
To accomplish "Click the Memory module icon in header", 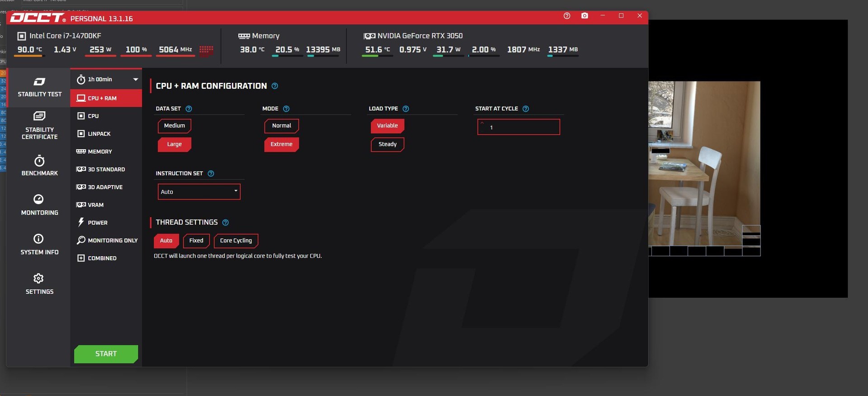I will pyautogui.click(x=244, y=36).
